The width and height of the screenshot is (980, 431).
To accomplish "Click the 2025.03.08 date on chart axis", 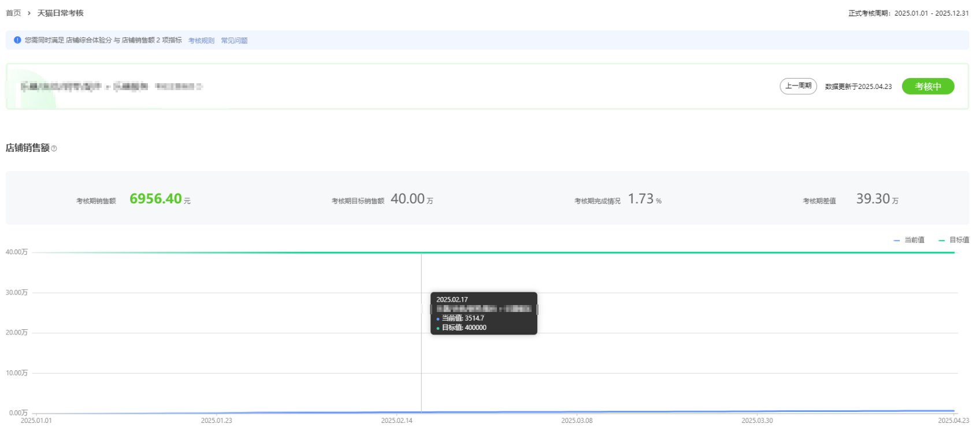I will pyautogui.click(x=577, y=421).
